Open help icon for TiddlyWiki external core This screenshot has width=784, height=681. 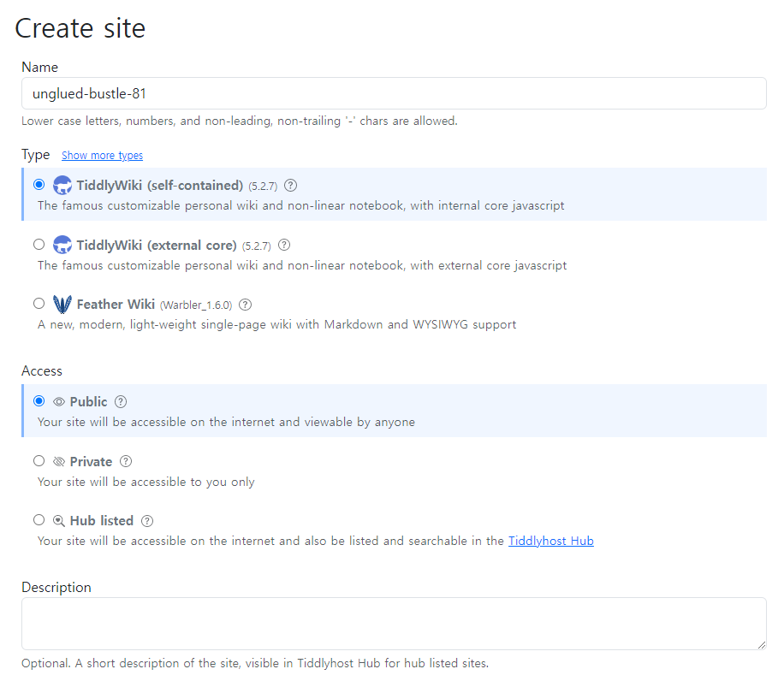284,245
